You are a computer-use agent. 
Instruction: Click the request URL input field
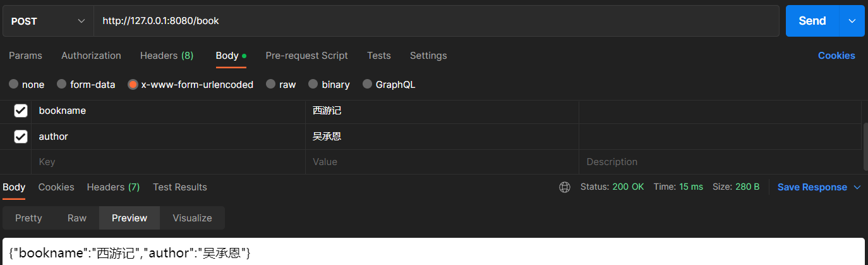436,21
